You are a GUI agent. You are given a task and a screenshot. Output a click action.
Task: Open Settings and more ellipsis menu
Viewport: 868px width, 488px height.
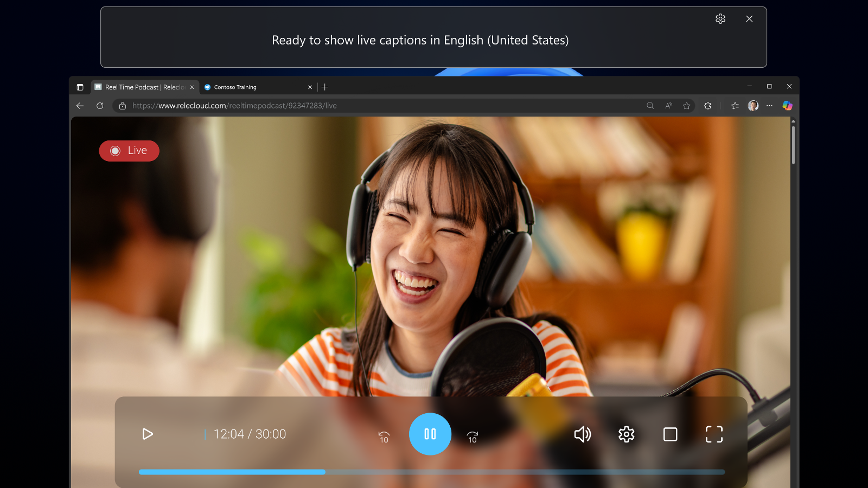click(x=769, y=106)
